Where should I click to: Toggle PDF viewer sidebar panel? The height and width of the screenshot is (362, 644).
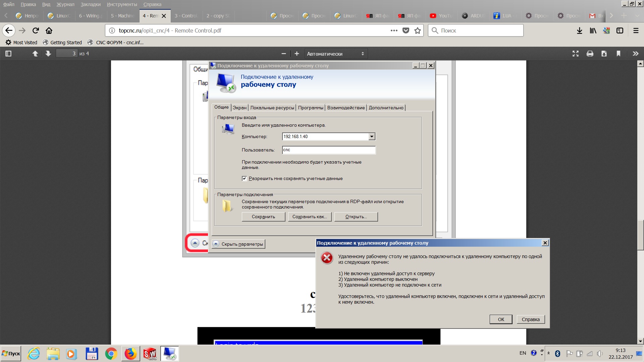coord(8,54)
